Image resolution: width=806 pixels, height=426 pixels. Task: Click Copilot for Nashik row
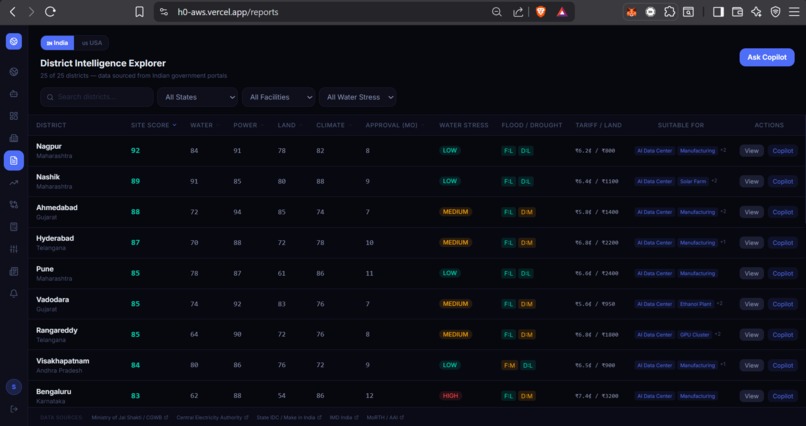coord(783,181)
